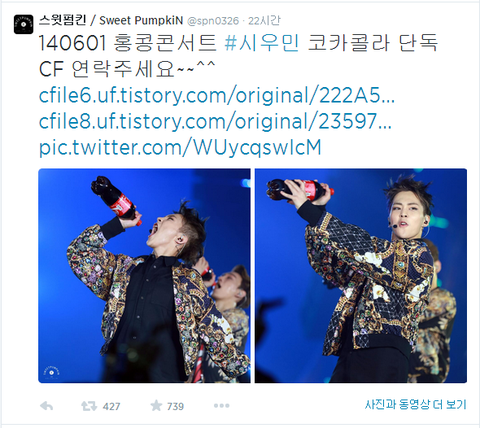Open the left concert photo thumbnail
The width and height of the screenshot is (480, 428).
[x=144, y=276]
